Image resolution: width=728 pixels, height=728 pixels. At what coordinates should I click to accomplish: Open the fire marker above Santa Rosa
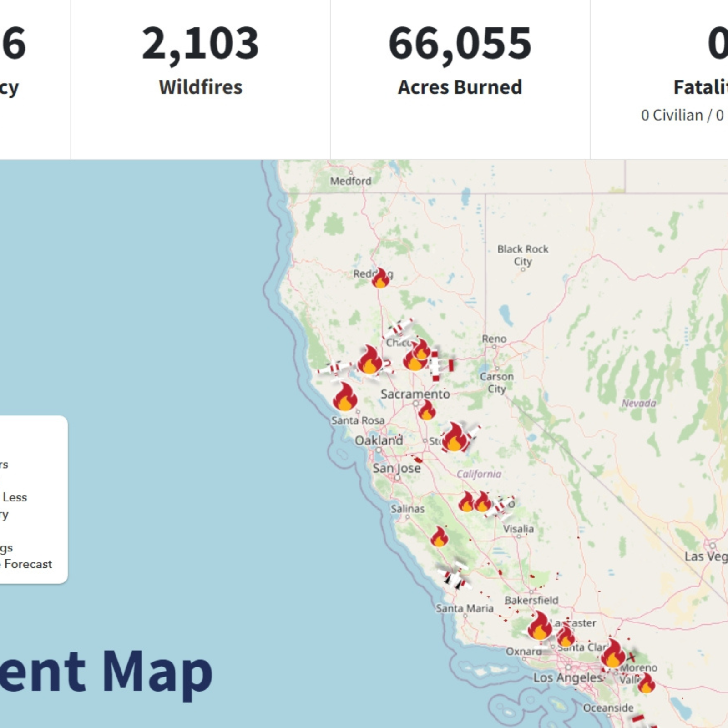pos(345,397)
